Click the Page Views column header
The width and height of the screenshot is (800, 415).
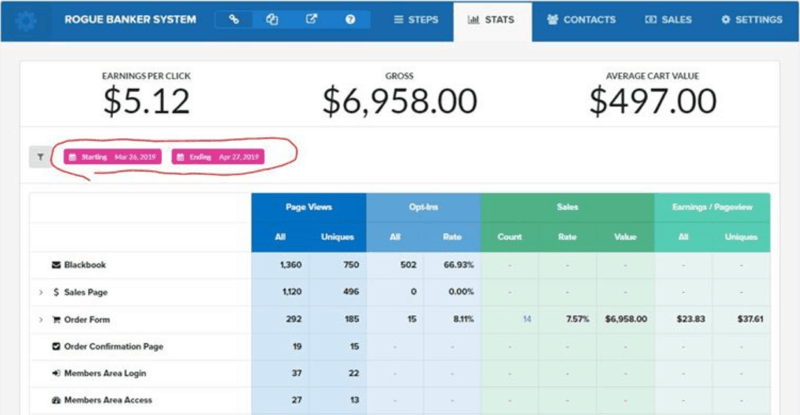tap(309, 207)
